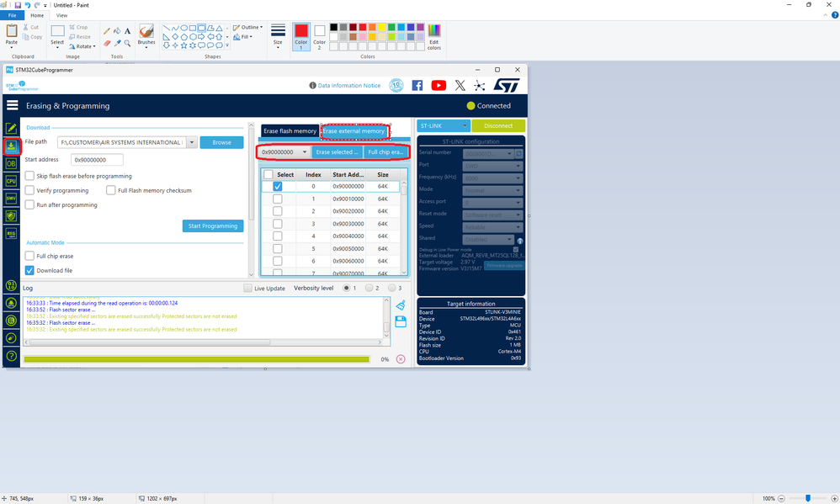Tick the sector checkbox for index 1
840x504 pixels.
point(278,199)
